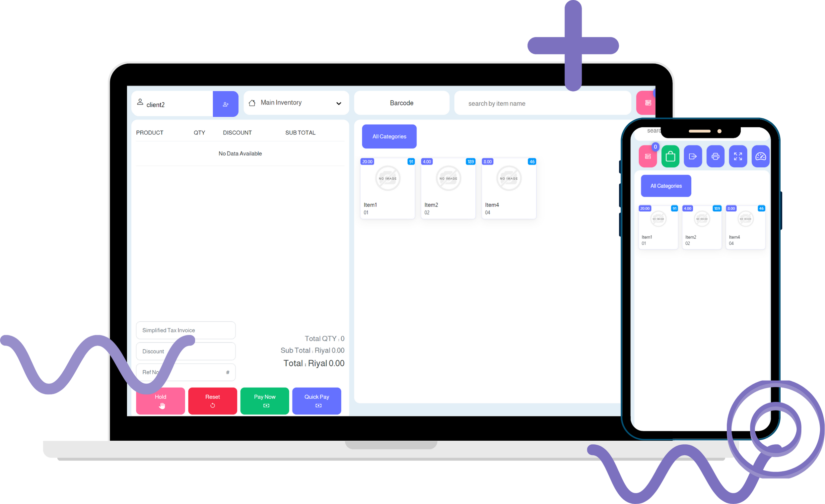825x504 pixels.
Task: Select the print icon
Action: [x=716, y=156]
